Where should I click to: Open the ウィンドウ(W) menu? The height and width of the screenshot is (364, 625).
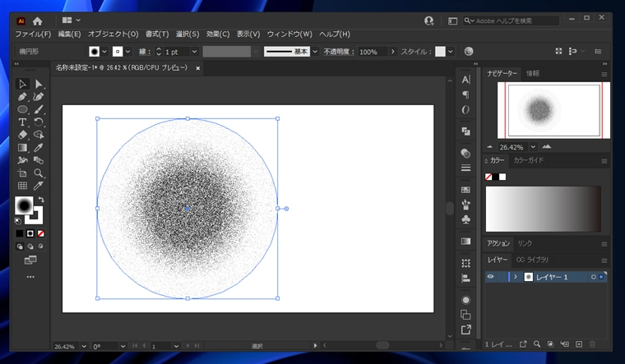point(289,35)
